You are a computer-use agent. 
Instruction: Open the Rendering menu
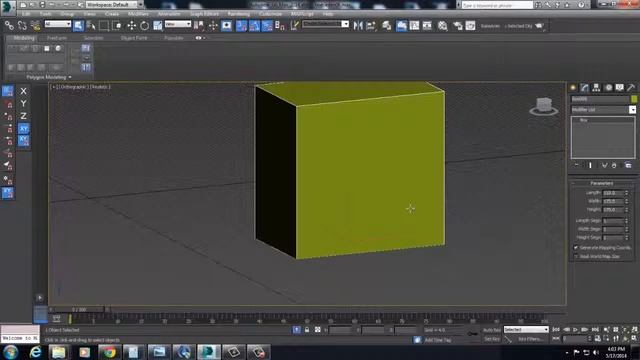238,14
